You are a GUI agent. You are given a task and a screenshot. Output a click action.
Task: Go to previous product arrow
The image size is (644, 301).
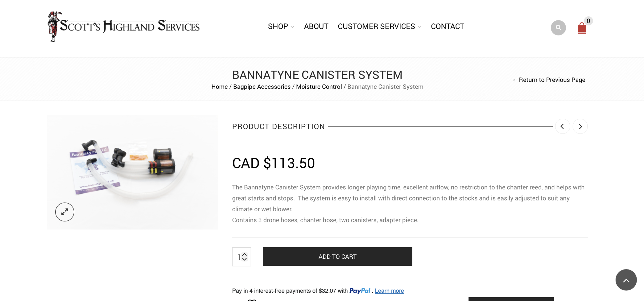(x=562, y=126)
